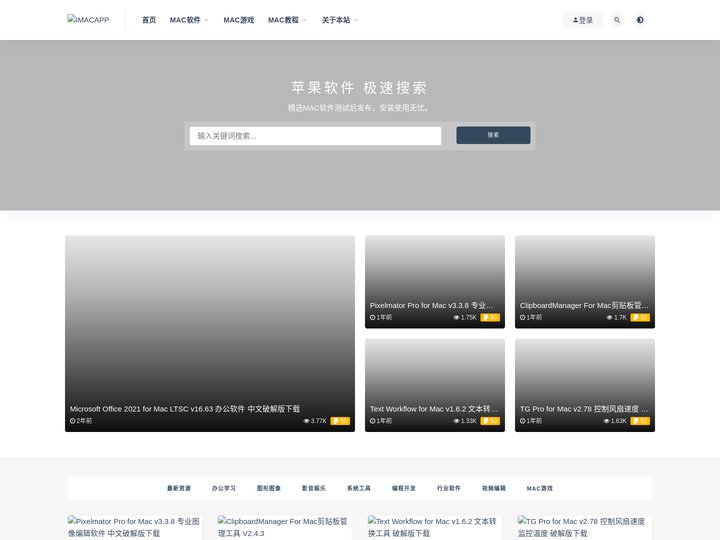Click clock icon on Pixelmator featured card
Viewport: 720px width, 540px height.
pyautogui.click(x=372, y=317)
